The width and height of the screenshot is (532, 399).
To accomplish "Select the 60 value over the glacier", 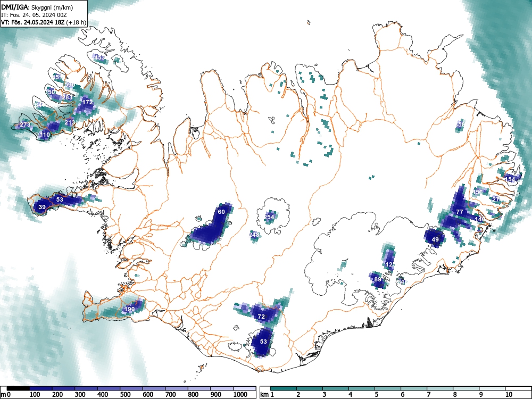I will coord(221,212).
